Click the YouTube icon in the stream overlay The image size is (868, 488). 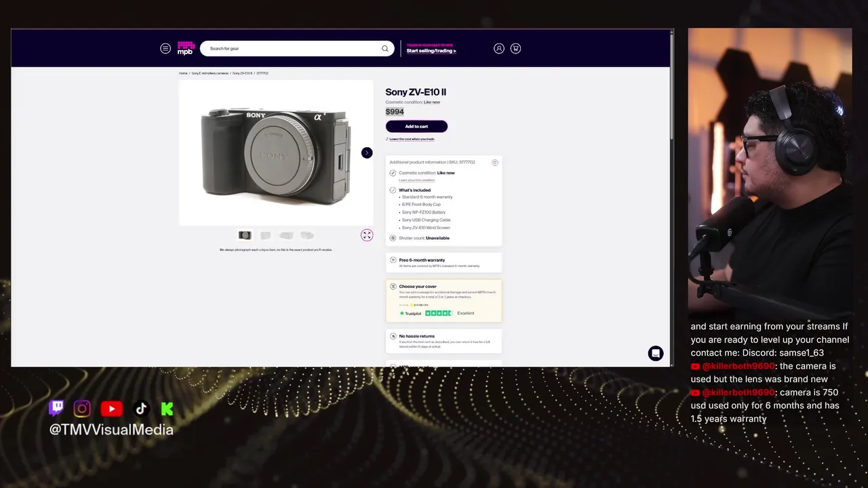pos(112,409)
